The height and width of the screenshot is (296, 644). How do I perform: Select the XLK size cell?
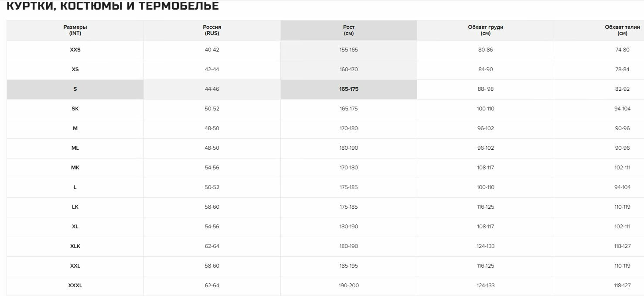click(75, 246)
